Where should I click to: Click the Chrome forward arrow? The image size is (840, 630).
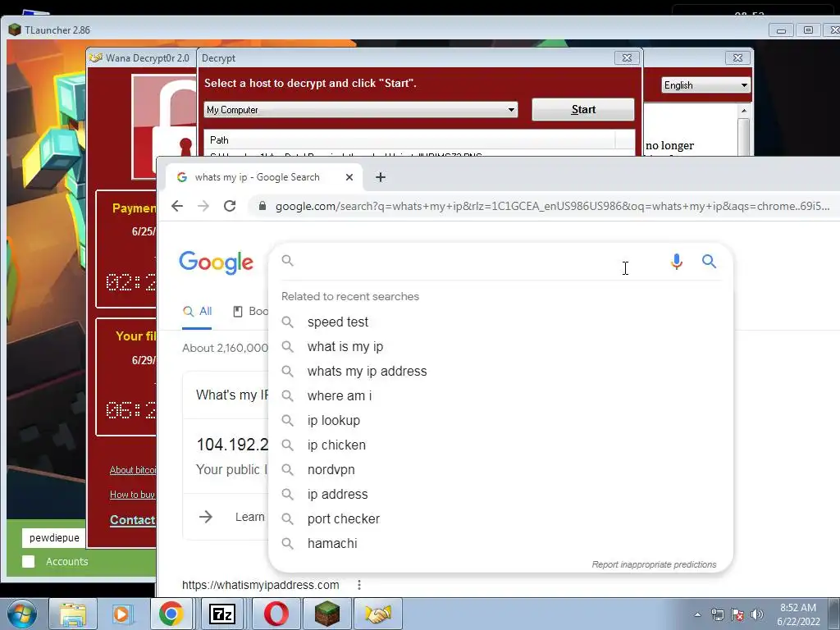(203, 206)
